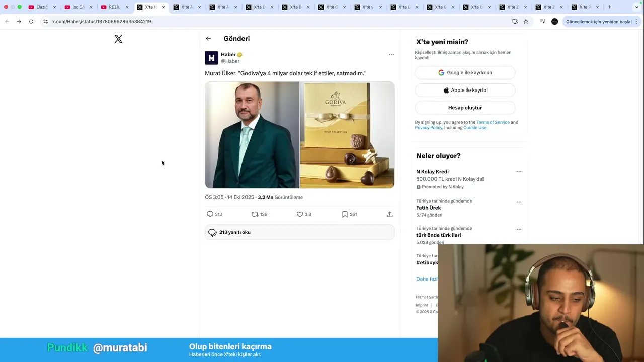Close the Elazığ YouTube tab
Image resolution: width=644 pixels, height=362 pixels.
(x=54, y=7)
